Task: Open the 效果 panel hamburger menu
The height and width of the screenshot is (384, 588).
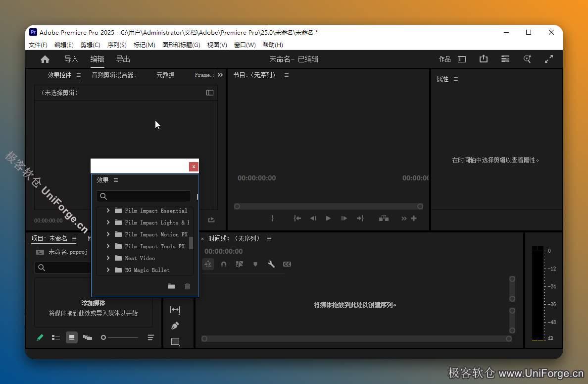Action: point(116,180)
